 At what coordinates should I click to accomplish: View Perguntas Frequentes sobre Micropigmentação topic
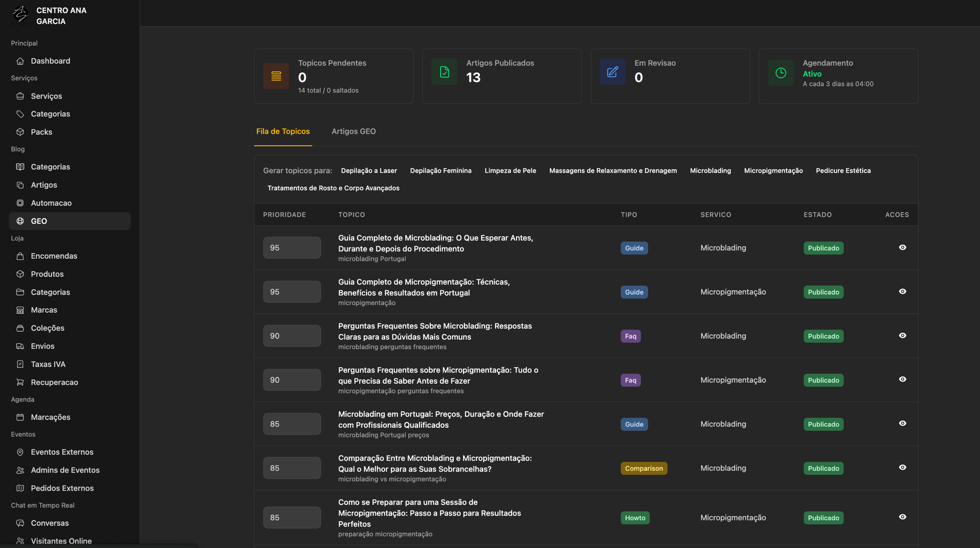pos(903,379)
